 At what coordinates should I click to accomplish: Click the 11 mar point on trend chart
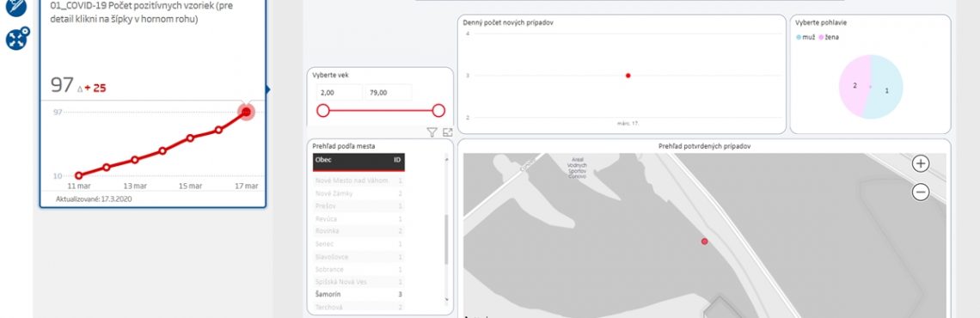(78, 175)
